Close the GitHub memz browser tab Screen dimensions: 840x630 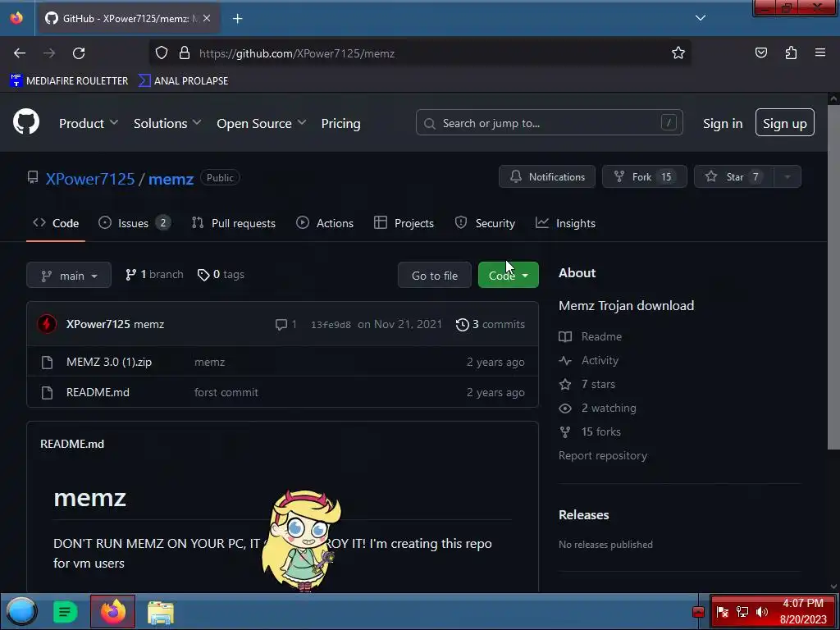pyautogui.click(x=207, y=18)
